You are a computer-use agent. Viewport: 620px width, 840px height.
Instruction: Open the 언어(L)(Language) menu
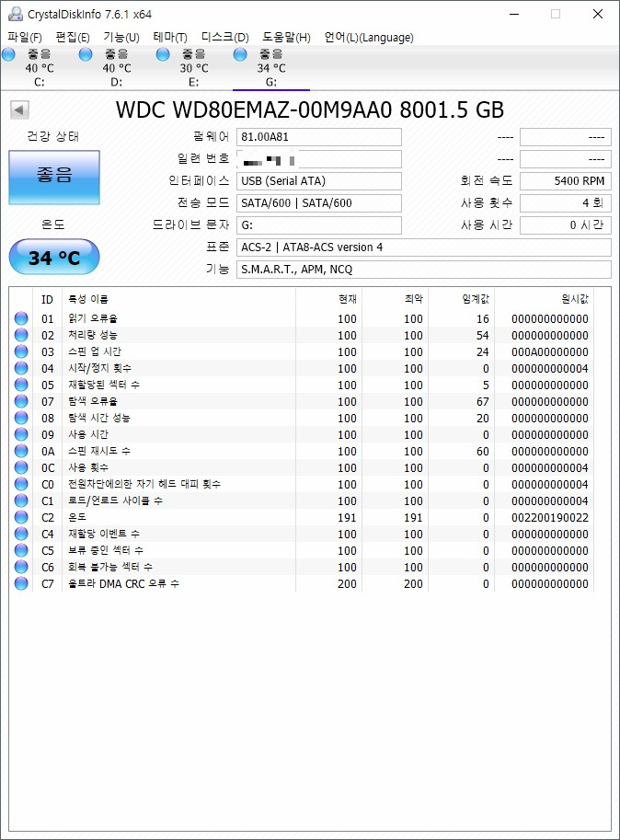tap(369, 37)
